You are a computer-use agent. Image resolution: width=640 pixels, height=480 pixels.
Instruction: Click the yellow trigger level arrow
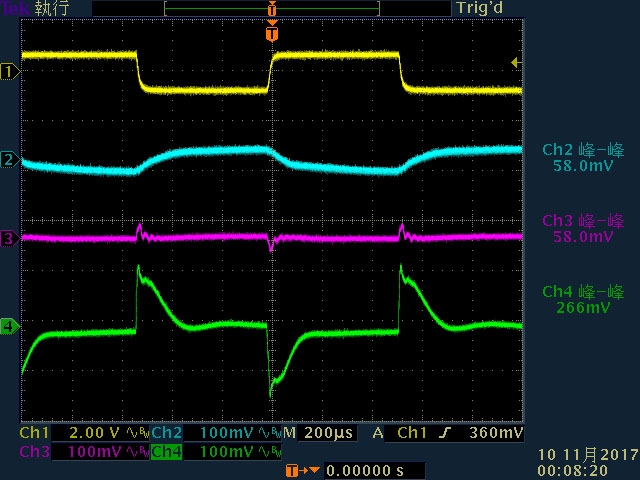(x=516, y=62)
